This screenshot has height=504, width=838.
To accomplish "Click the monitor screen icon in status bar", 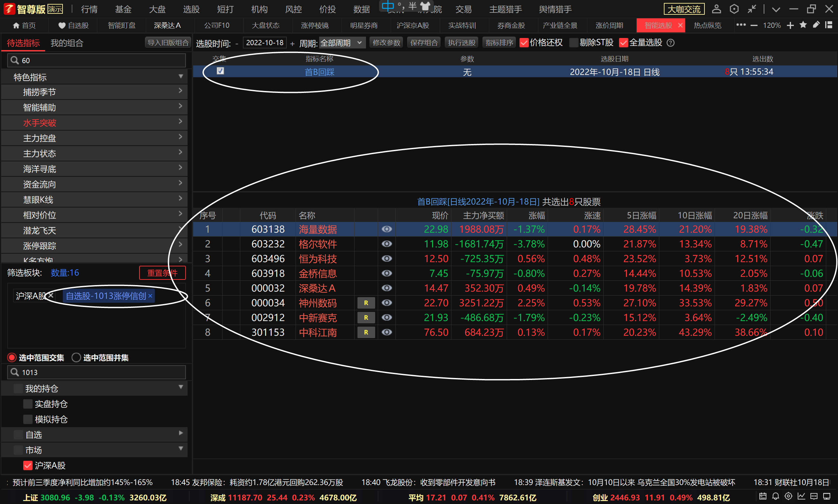I will tap(827, 496).
